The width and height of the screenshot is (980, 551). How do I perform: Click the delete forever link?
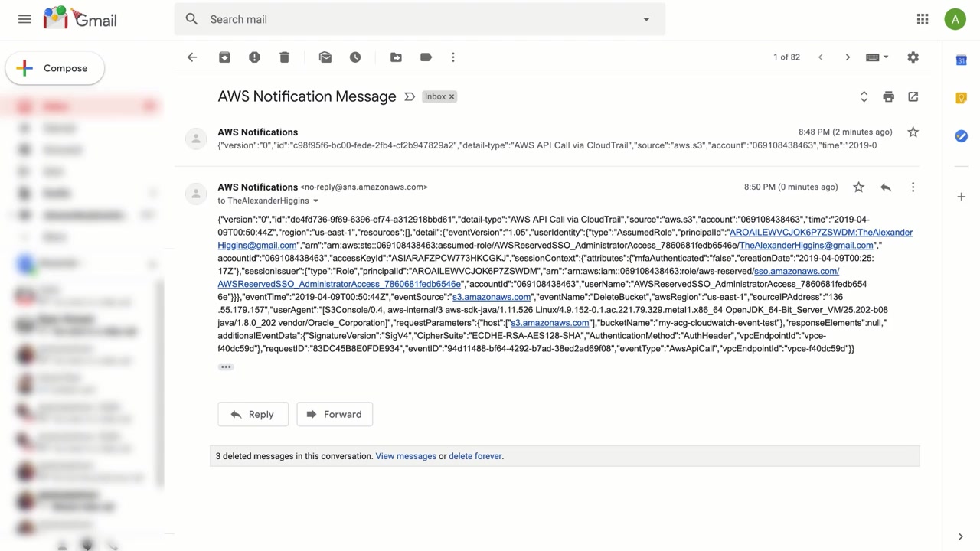point(475,456)
